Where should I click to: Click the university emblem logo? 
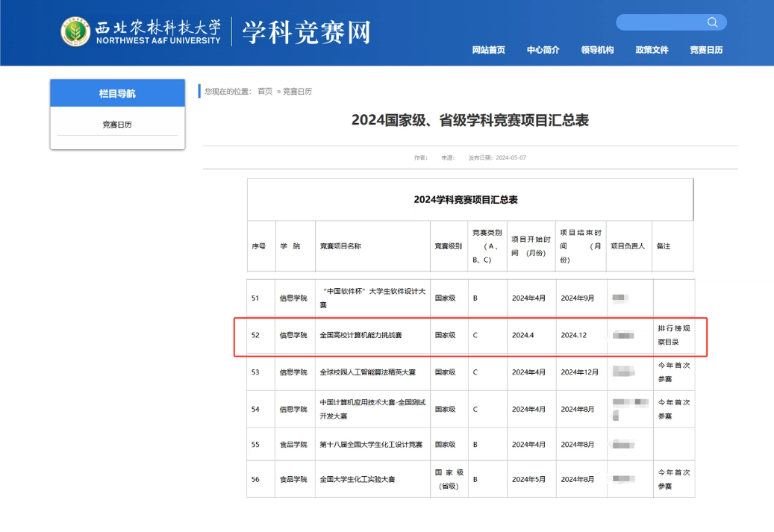click(75, 31)
